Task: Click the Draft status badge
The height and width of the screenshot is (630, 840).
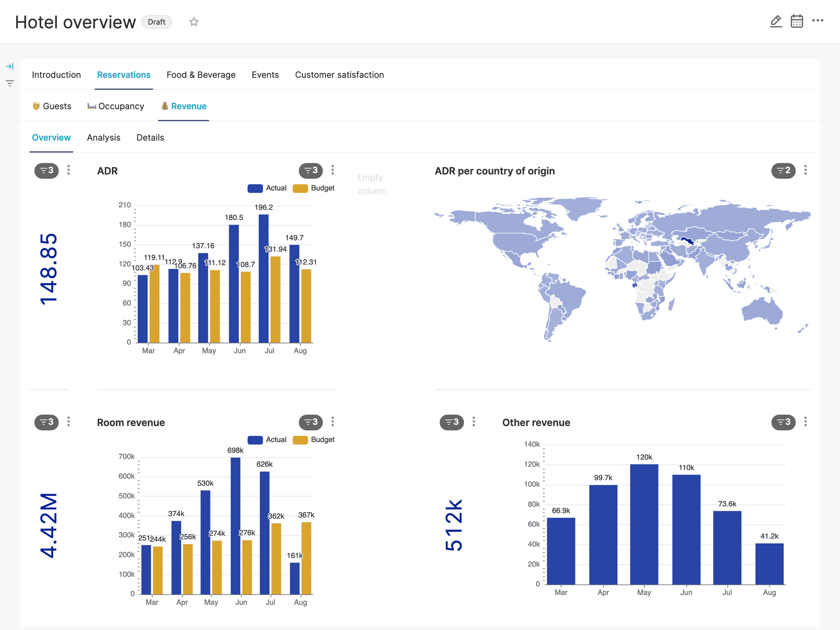Action: (156, 22)
